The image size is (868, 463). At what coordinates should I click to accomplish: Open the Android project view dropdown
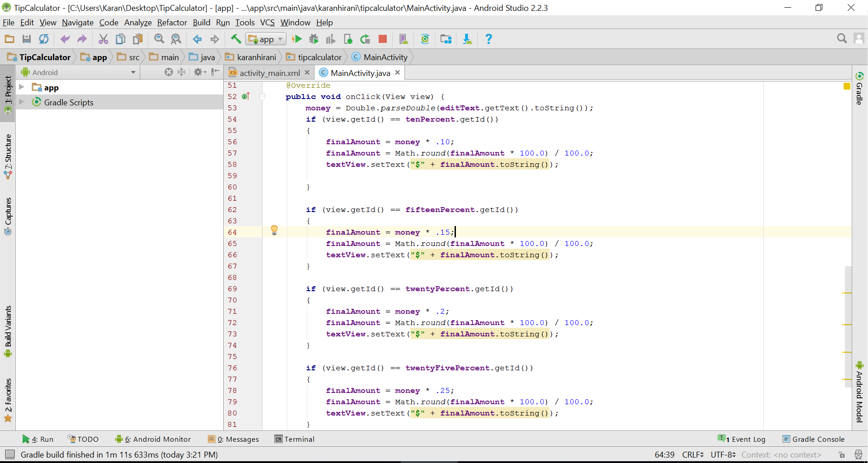pyautogui.click(x=133, y=72)
